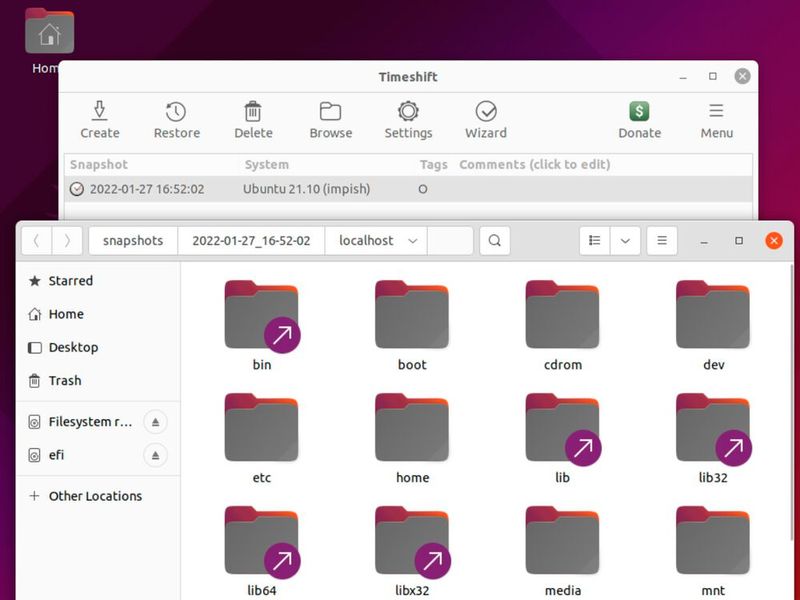Select the dev folder
The image size is (800, 600).
713,326
